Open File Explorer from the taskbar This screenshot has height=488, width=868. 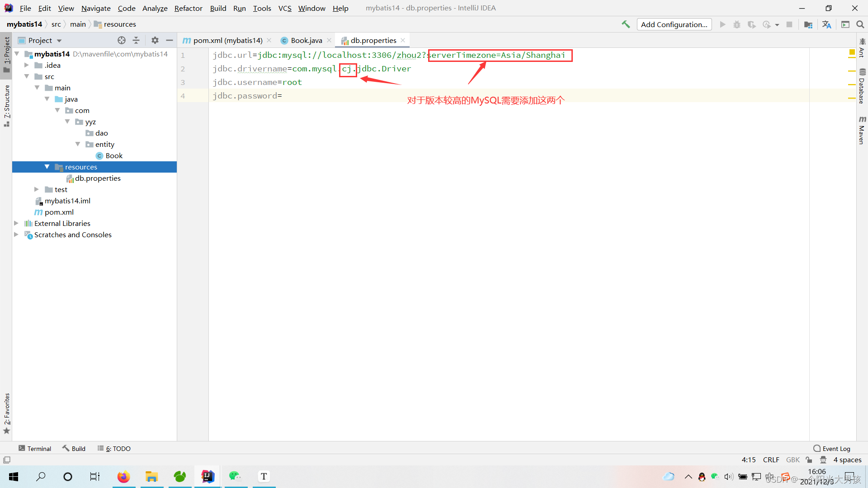[x=151, y=476]
